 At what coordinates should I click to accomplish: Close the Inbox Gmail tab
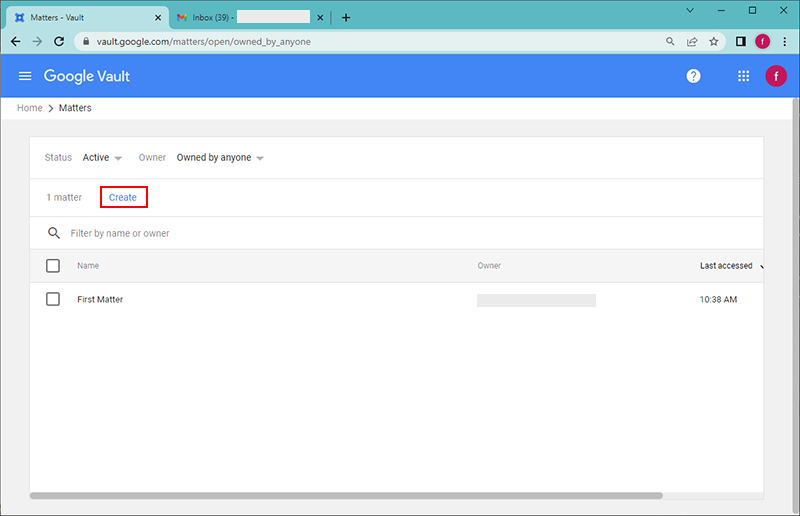pyautogui.click(x=320, y=17)
